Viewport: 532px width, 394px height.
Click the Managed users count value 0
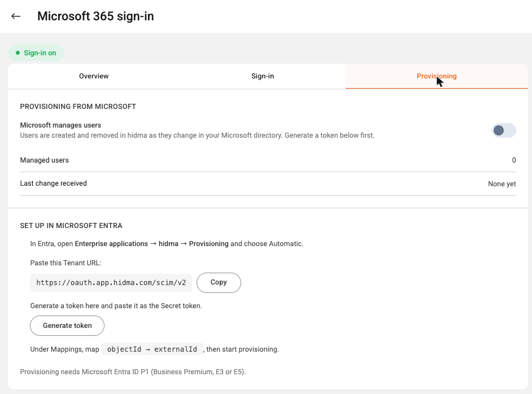point(514,160)
